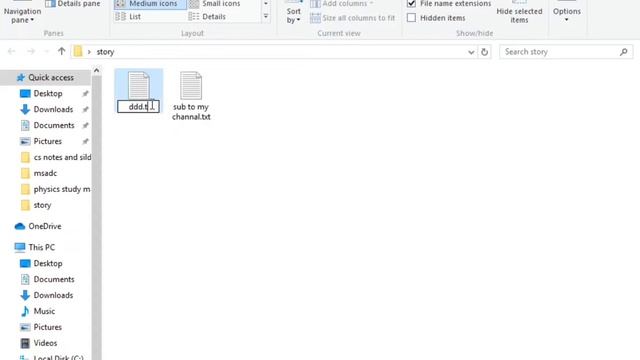
Task: Open the Navigation pane menu
Action: 22,15
